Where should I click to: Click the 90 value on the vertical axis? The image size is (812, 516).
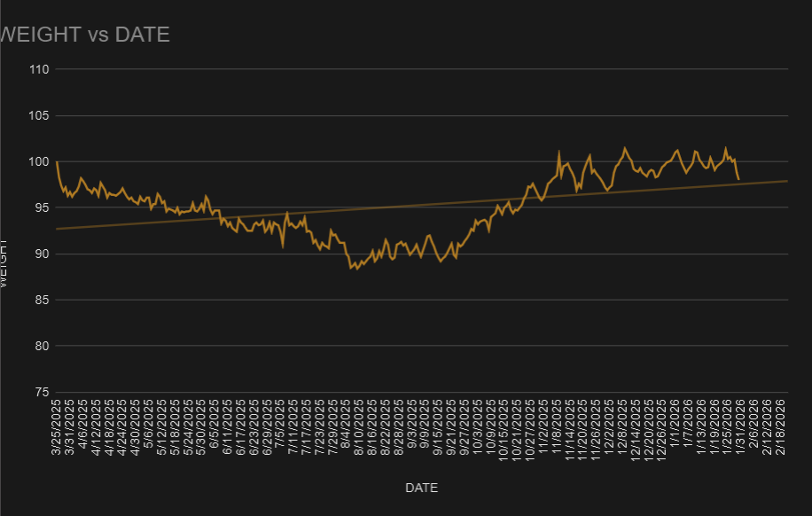[42, 254]
